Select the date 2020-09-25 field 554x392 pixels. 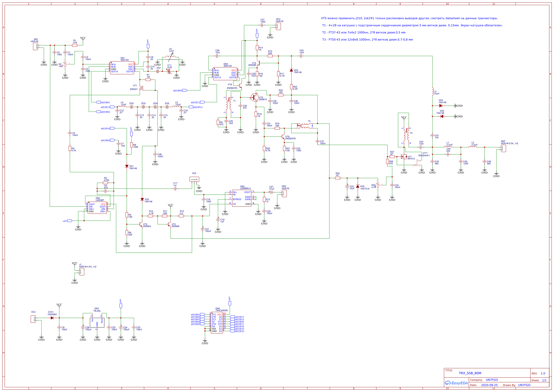coord(489,385)
